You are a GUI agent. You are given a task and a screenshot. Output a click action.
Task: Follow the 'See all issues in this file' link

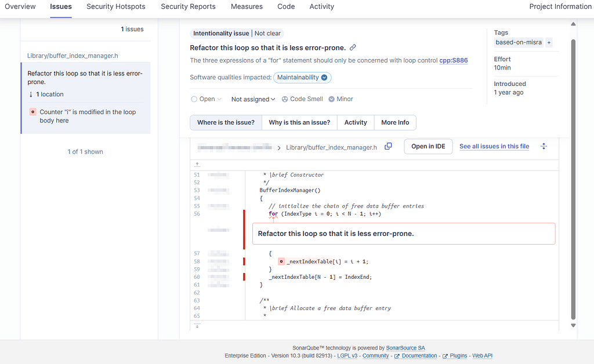(x=494, y=147)
